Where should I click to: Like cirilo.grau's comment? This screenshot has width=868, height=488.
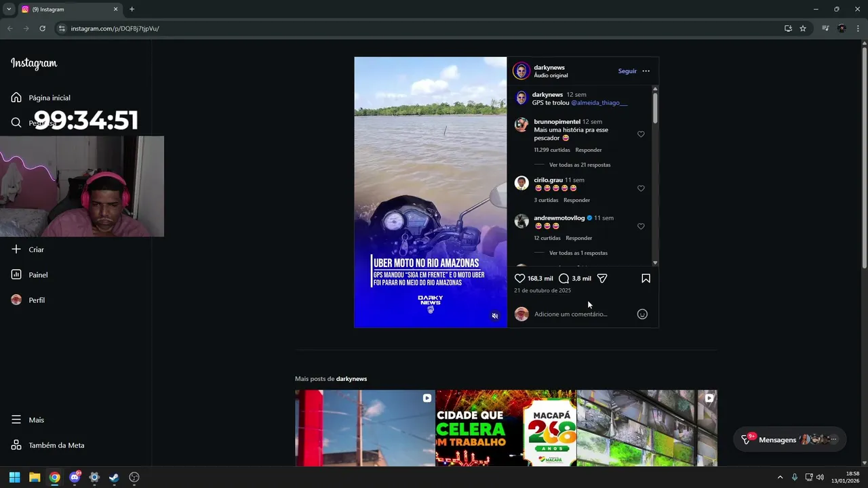[x=641, y=188]
